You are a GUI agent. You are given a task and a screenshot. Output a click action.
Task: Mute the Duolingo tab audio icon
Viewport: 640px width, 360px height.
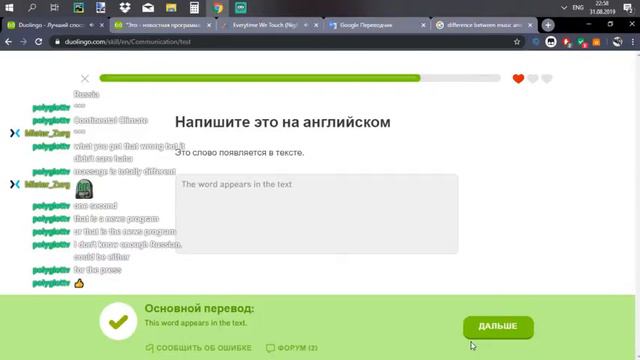pyautogui.click(x=91, y=25)
